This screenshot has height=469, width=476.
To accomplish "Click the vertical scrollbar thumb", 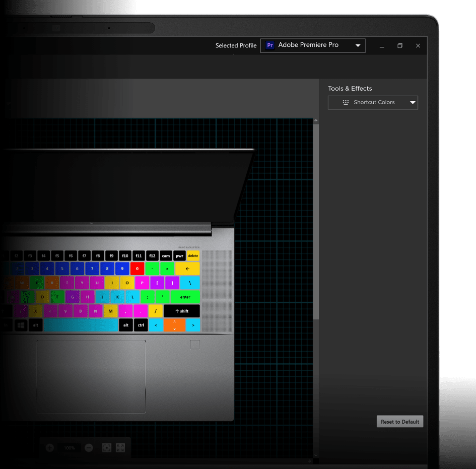I will point(316,222).
